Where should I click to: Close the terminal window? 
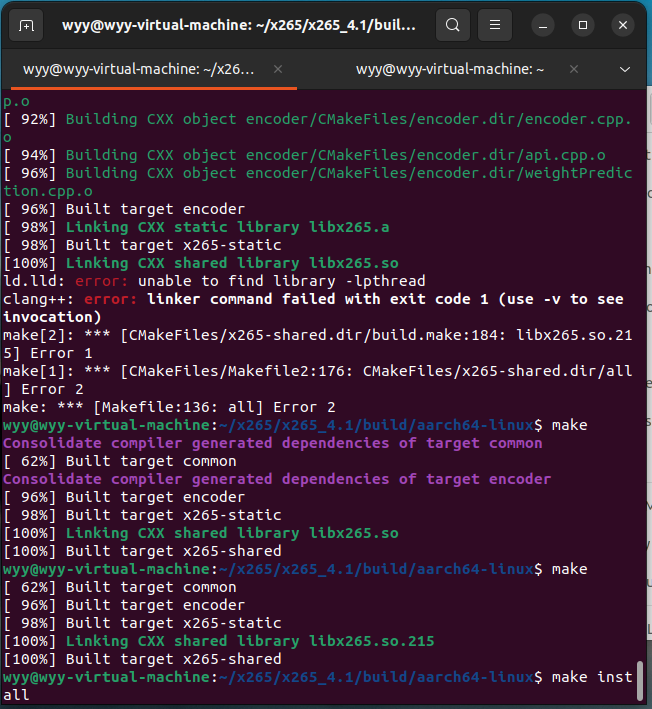624,25
